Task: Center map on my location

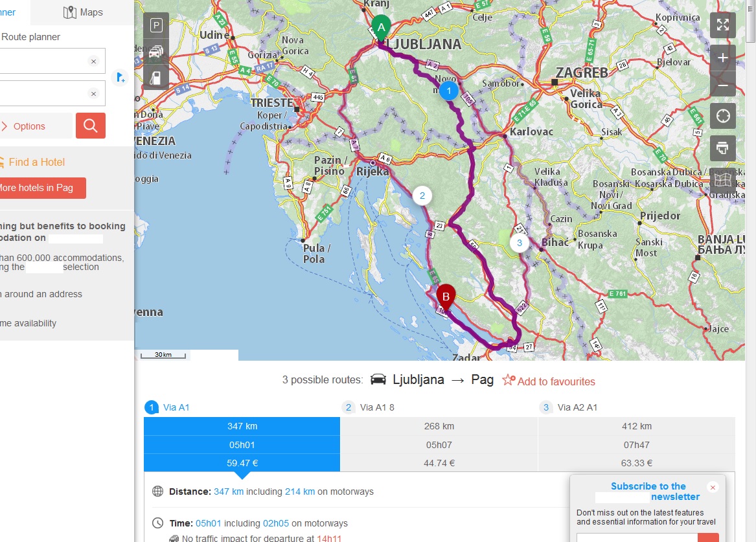Action: (723, 116)
